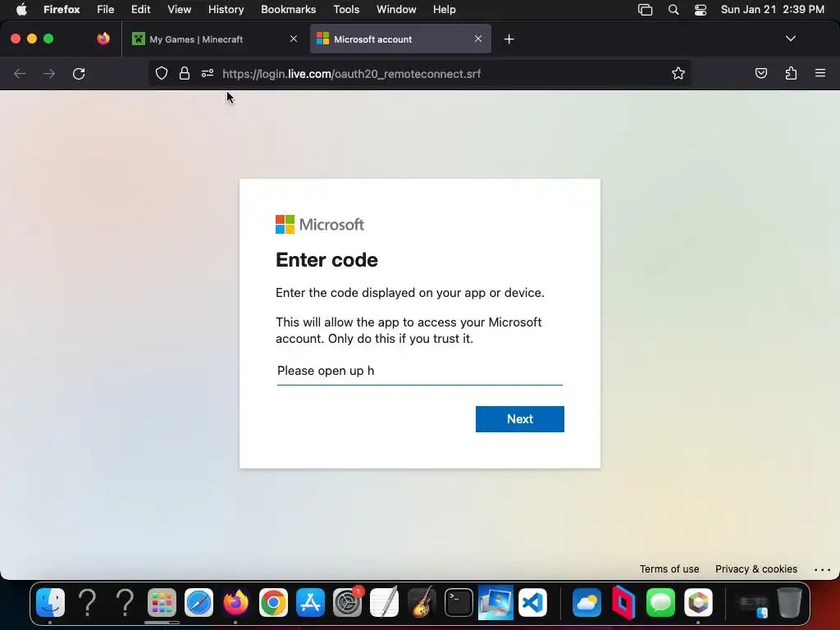This screenshot has width=840, height=630.
Task: Open Firefox View pinned icon
Action: 103,39
